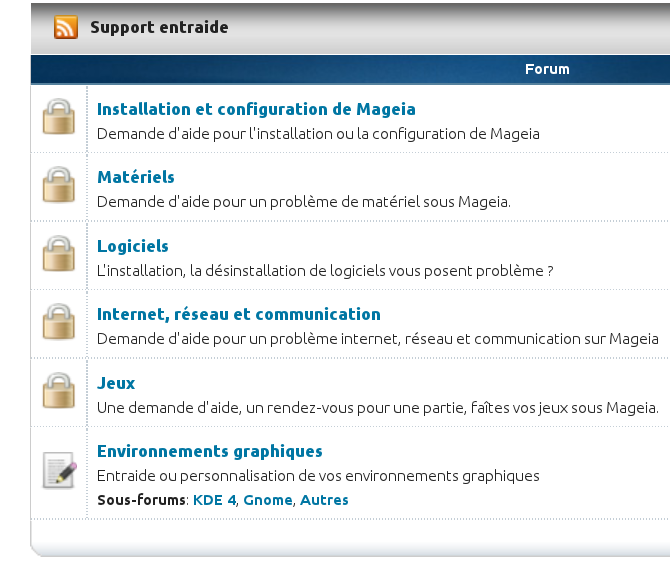The height and width of the screenshot is (564, 670).
Task: Open the Environnements graphiques forum
Action: coord(210,452)
